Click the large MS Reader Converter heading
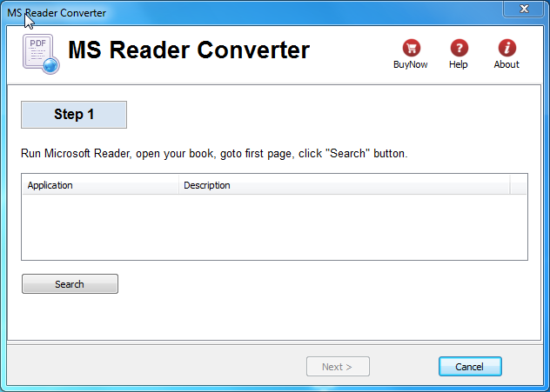Screen dimensions: 550x392 pyautogui.click(x=189, y=50)
